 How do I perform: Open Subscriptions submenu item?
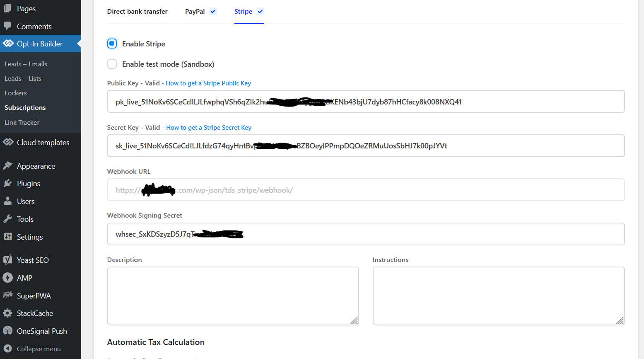coord(25,107)
